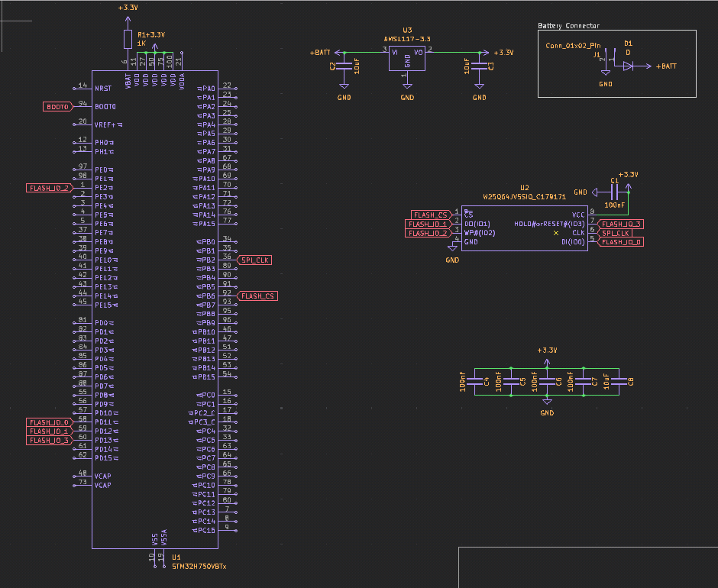The image size is (718, 588).
Task: Select the 10uF capacitor C8
Action: coord(619,382)
